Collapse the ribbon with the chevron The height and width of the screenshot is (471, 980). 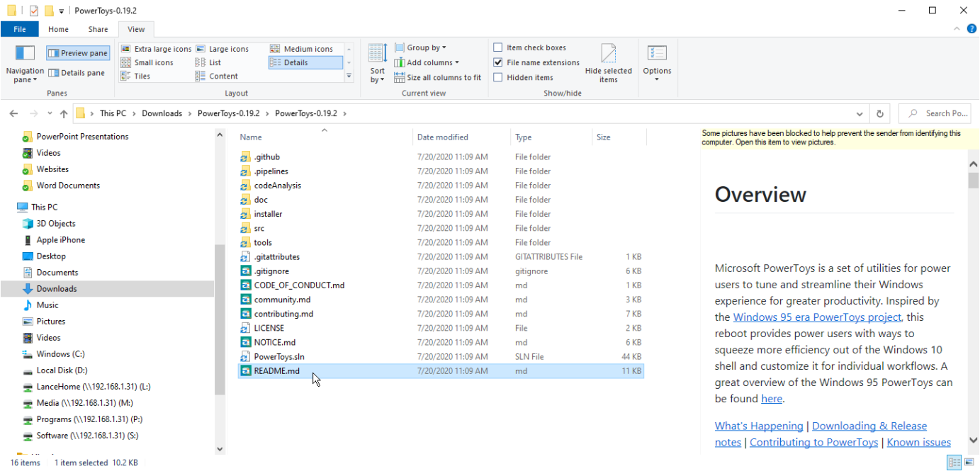pos(956,29)
